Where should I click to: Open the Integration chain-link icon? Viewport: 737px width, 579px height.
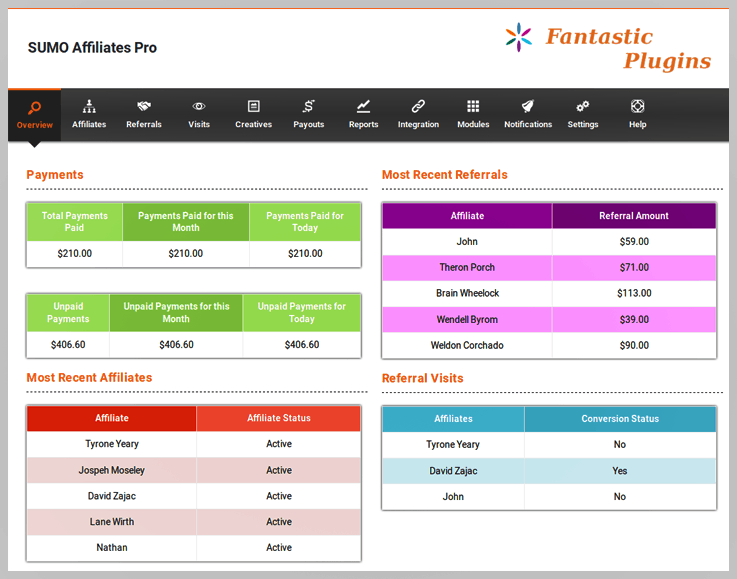(x=418, y=106)
